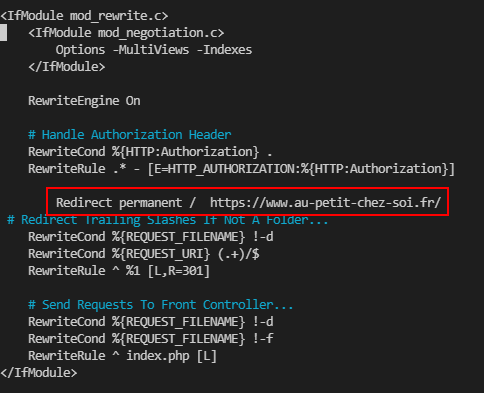Viewport: 484px width, 393px height.
Task: Click the opening IfModule mod_rewrite.c line
Action: click(x=84, y=16)
